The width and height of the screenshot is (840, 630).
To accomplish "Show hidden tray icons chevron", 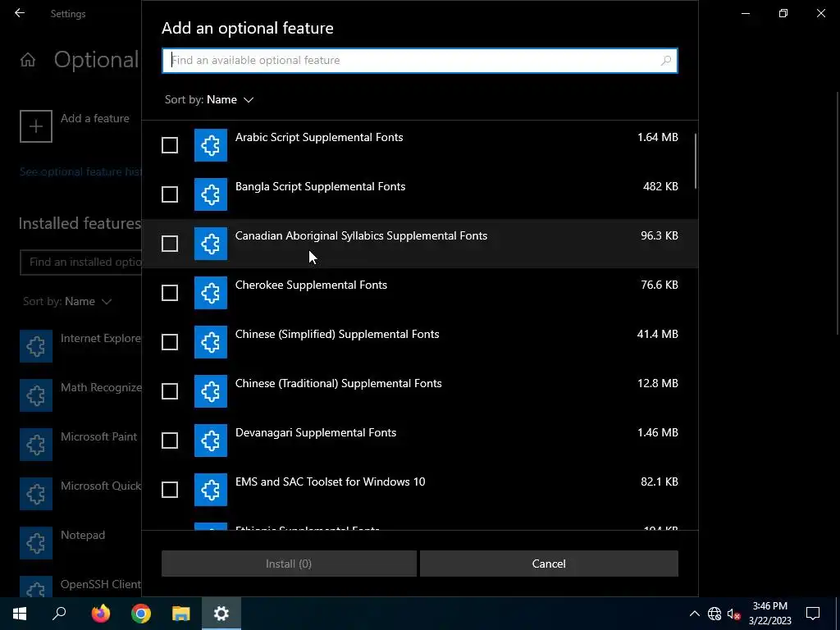I will (x=694, y=614).
